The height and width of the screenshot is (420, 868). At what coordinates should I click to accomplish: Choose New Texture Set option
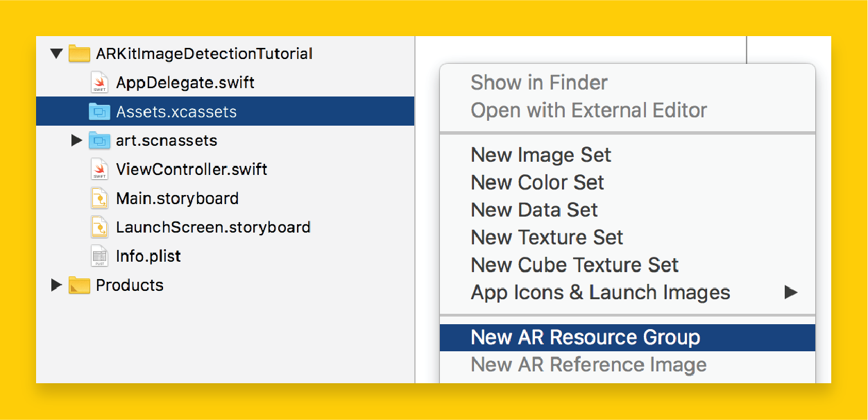pyautogui.click(x=547, y=237)
